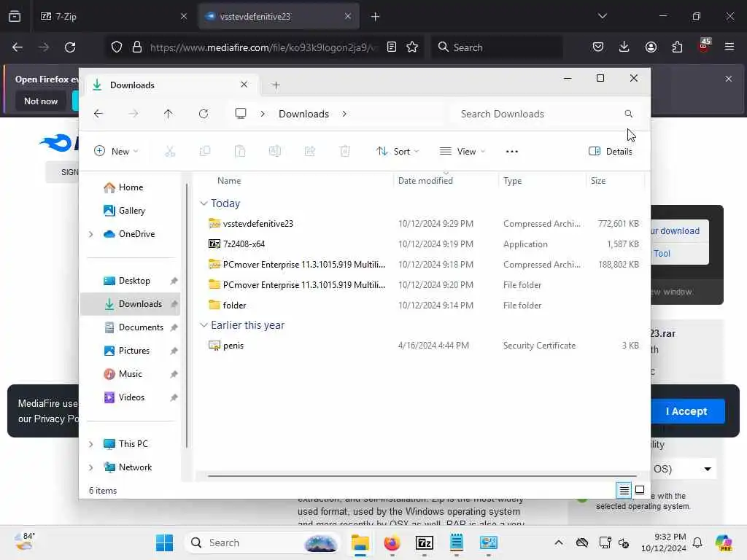Open Firefox downloads panel arrow
This screenshot has width=747, height=560.
(x=624, y=47)
